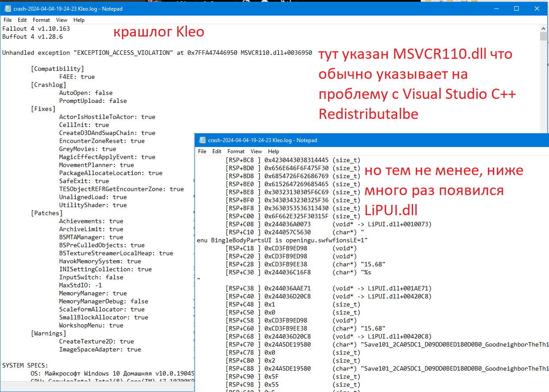Open the File menu in the front Notepad window

pyautogui.click(x=202, y=151)
